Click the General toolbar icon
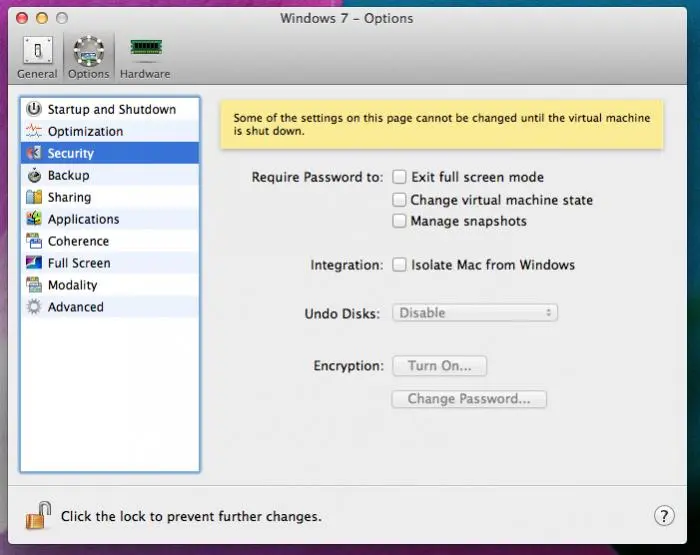The image size is (700, 555). coord(38,50)
